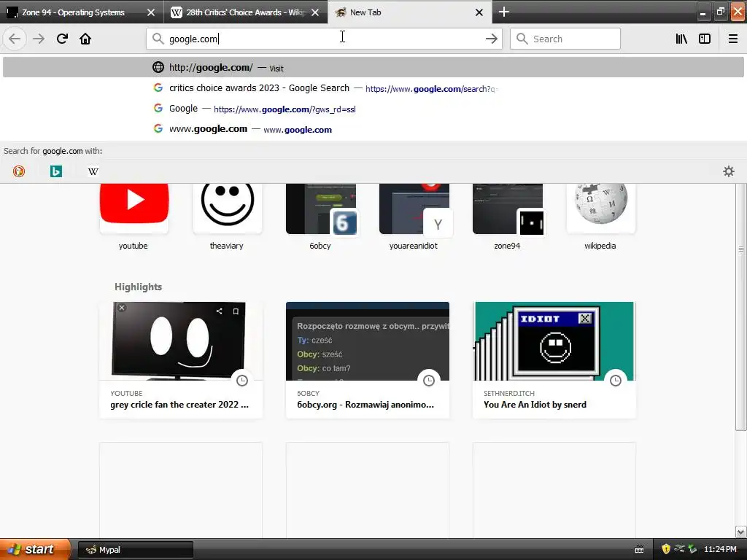Click the on-screen keyboard tray icon
747x560 pixels.
coord(639,550)
